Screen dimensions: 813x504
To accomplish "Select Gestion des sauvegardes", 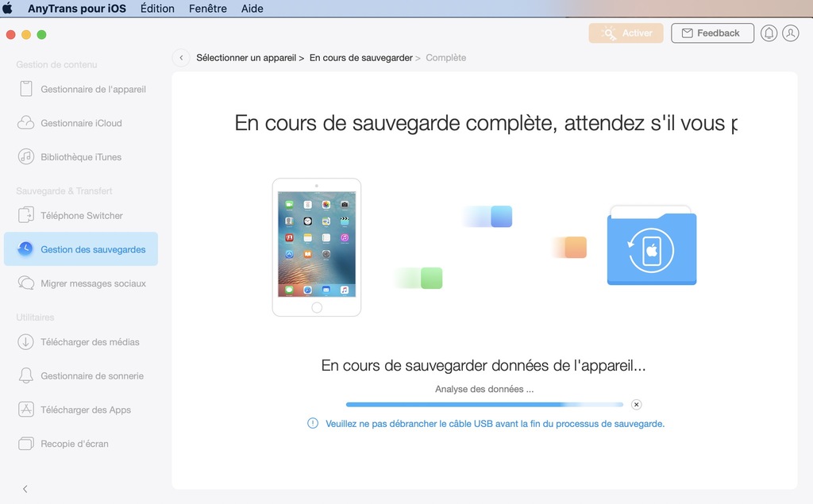I will (x=81, y=249).
